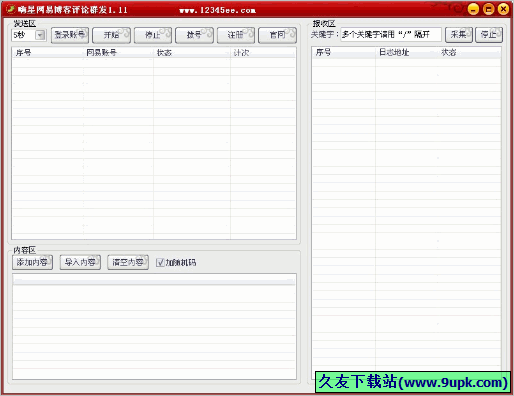Click the 清空内容 clear button
Screen dimensions: 514x396
click(x=128, y=262)
